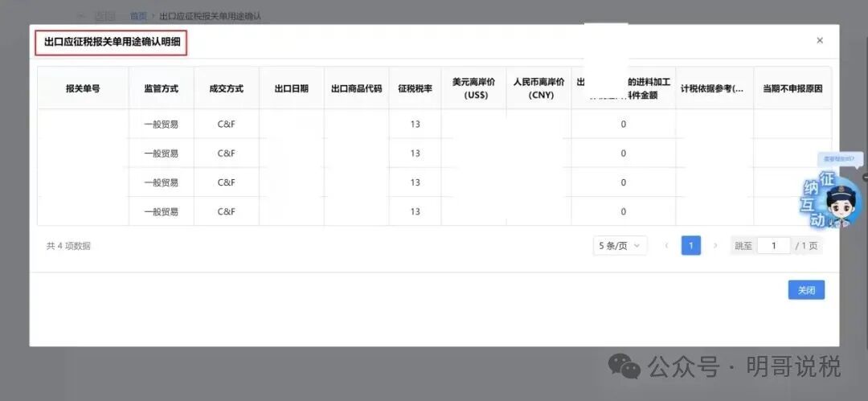868x401 pixels.
Task: Click the 美元离岸价 (US$) column header
Action: click(473, 88)
